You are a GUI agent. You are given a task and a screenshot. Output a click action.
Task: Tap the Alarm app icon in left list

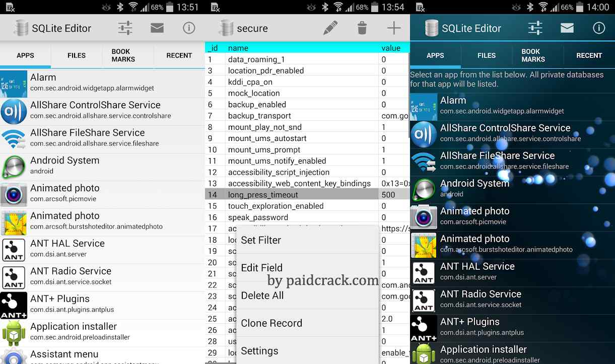coord(14,84)
